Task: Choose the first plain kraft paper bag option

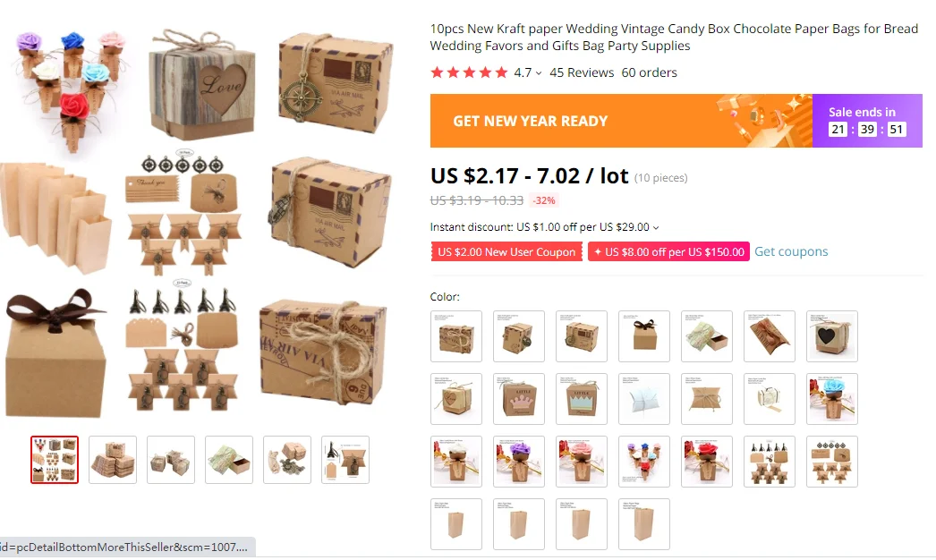Action: tap(456, 524)
